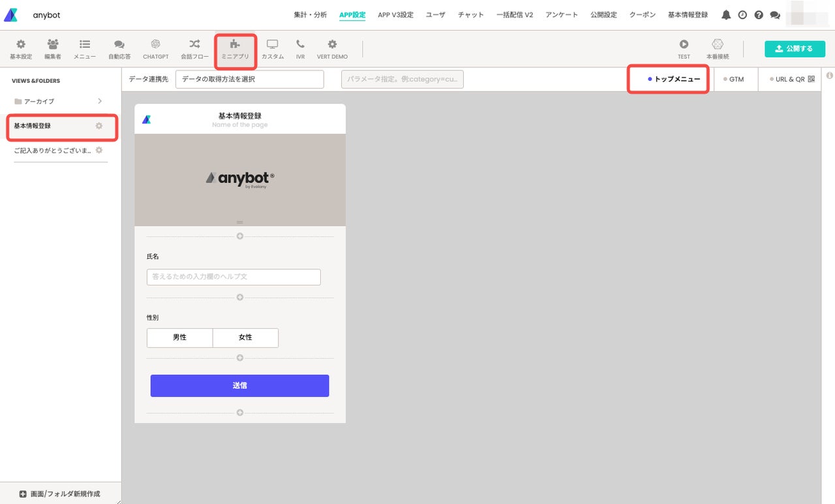The image size is (835, 504).
Task: Add a block above the 氏名 field
Action: coord(240,236)
